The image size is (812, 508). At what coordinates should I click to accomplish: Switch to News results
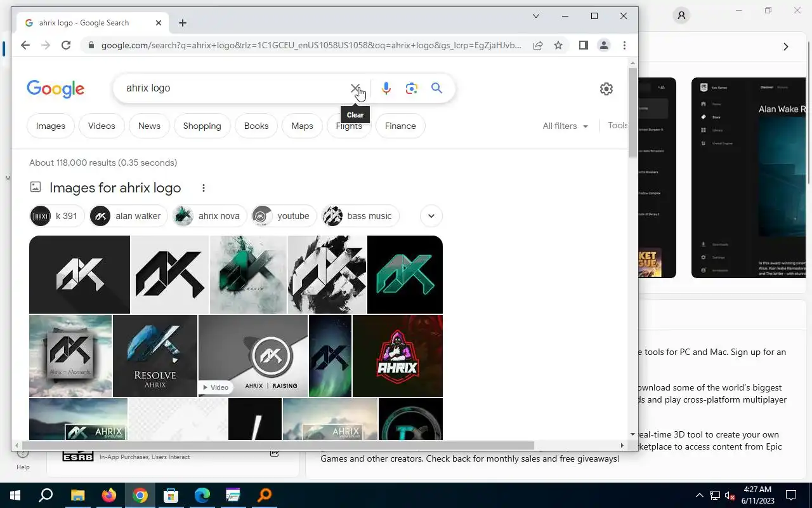149,126
